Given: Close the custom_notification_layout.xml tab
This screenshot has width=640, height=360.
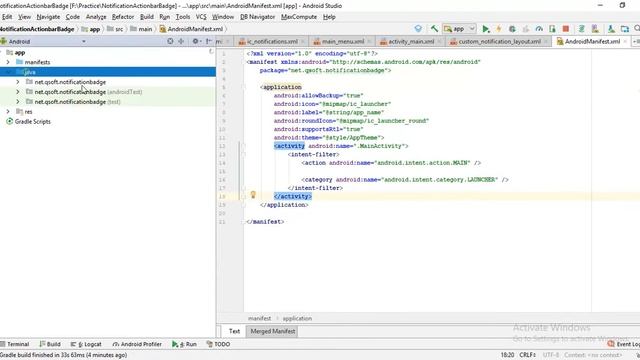Looking at the screenshot, I should (546, 42).
